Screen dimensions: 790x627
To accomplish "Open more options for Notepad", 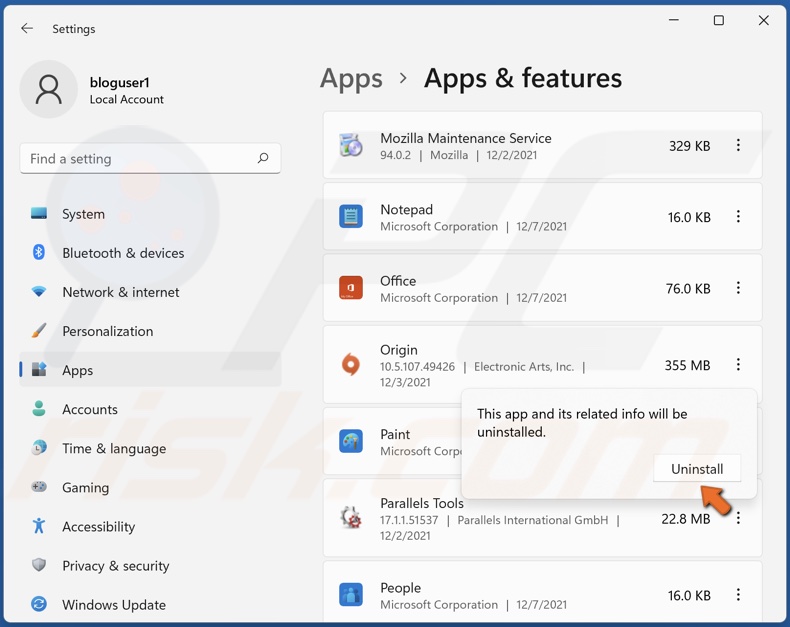I will coord(738,217).
